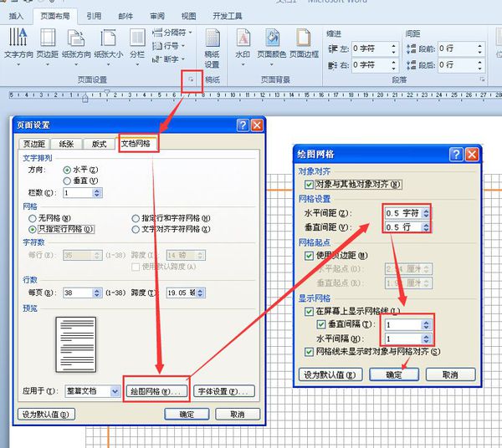Image resolution: width=502 pixels, height=448 pixels.
Task: Open the 页面颜色 page color icon
Action: [x=272, y=46]
